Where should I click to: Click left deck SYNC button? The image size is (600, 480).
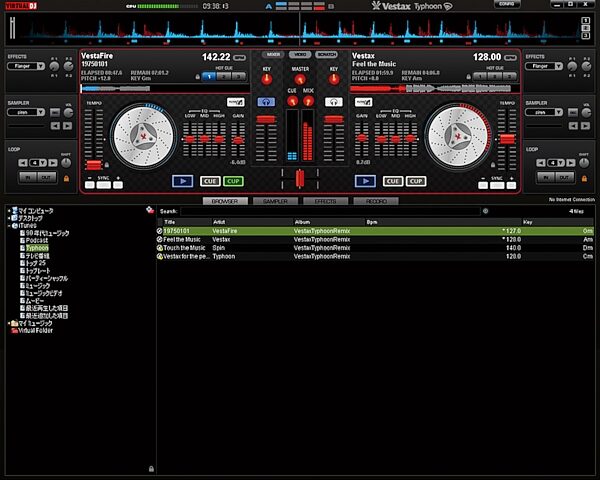click(x=104, y=185)
